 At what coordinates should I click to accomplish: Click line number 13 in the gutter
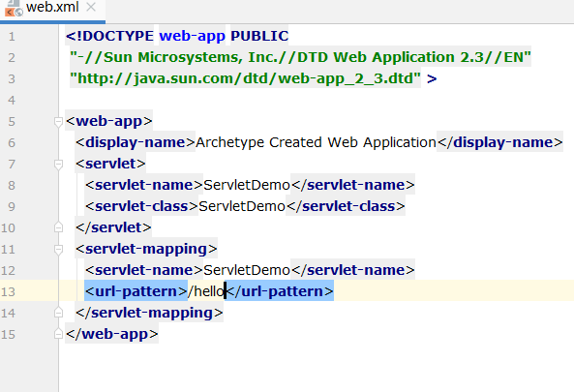click(x=8, y=291)
